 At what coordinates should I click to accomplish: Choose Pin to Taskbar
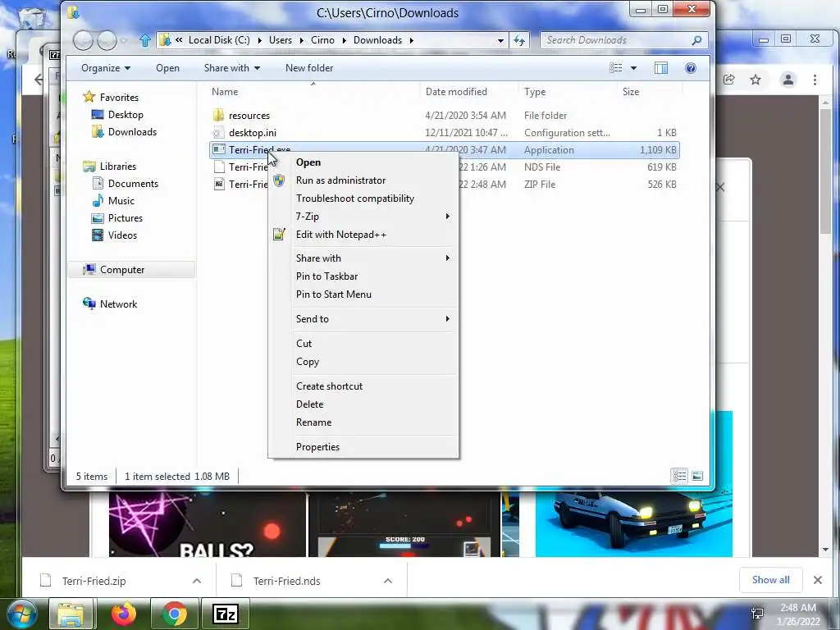point(363,276)
